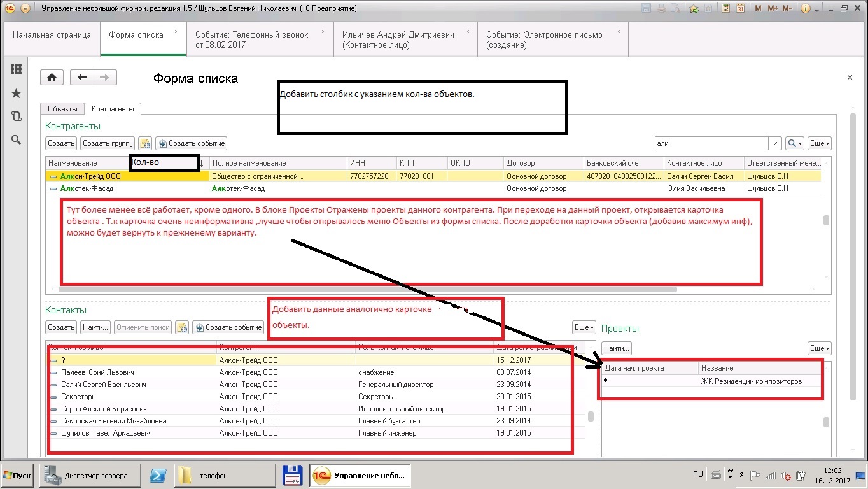
Task: Select Салий Сергей Васильевич contact row
Action: [x=104, y=385]
